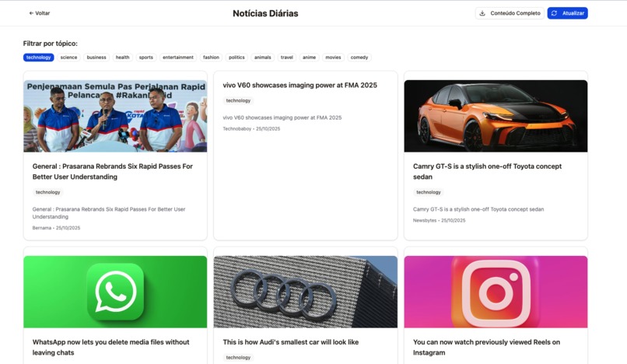
Task: Select the technology topic filter
Action: [x=38, y=58]
